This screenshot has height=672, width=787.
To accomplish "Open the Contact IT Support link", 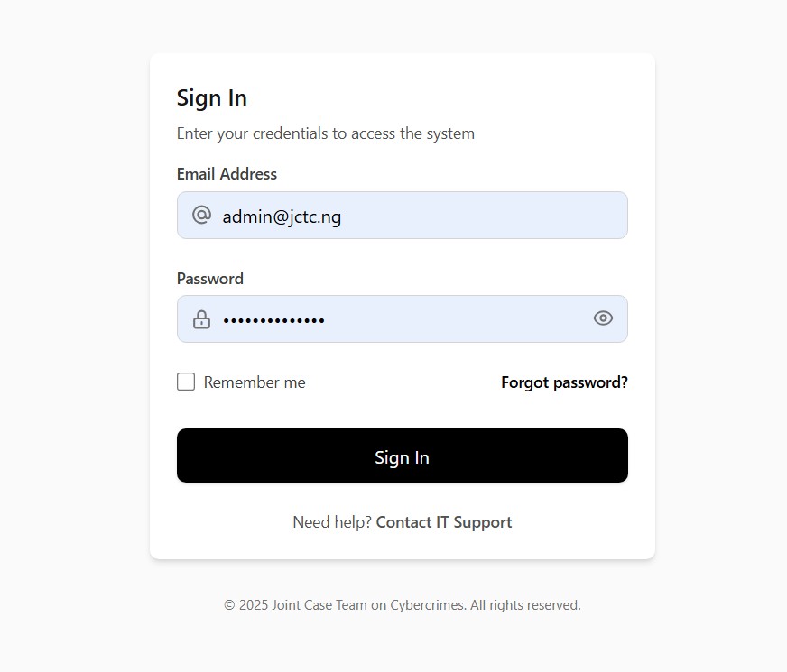I will click(x=444, y=522).
